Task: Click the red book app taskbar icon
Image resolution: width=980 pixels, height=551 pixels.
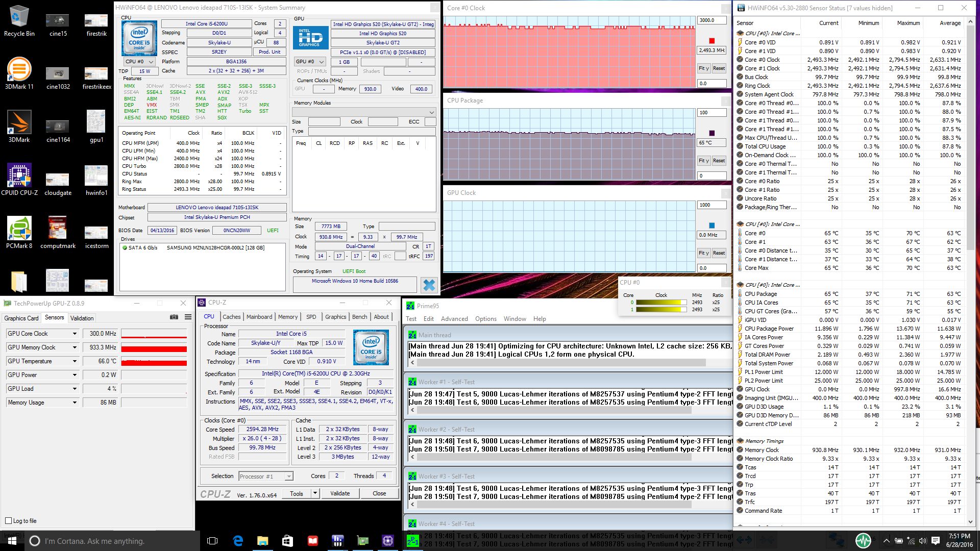Action: [312, 541]
